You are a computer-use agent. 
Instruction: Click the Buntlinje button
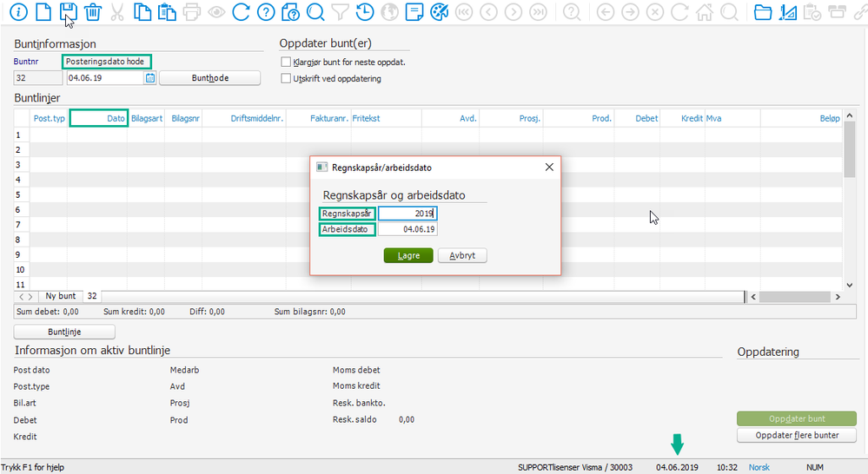[64, 332]
